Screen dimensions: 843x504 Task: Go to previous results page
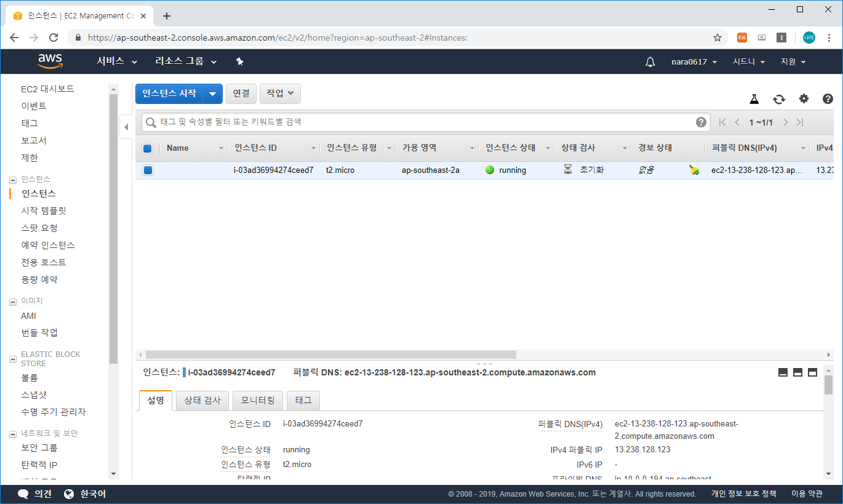[x=737, y=122]
